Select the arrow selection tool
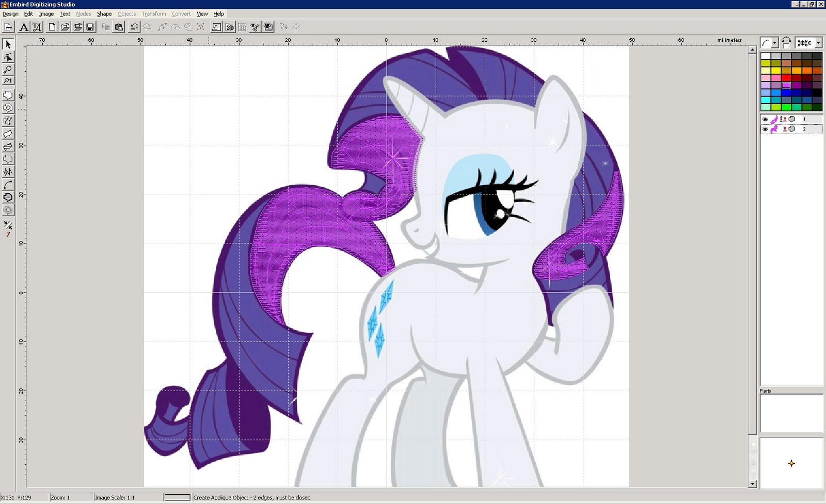Screen dimensions: 826x504 (x=8, y=45)
